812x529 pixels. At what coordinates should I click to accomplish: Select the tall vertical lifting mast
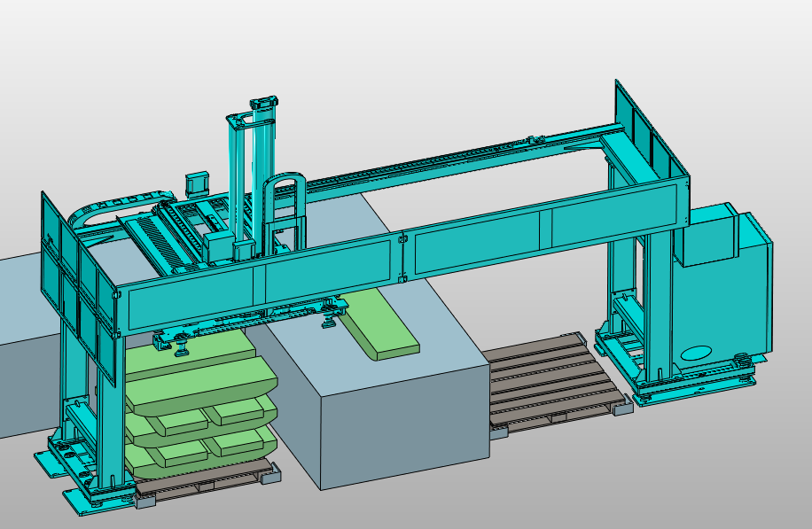click(x=252, y=176)
